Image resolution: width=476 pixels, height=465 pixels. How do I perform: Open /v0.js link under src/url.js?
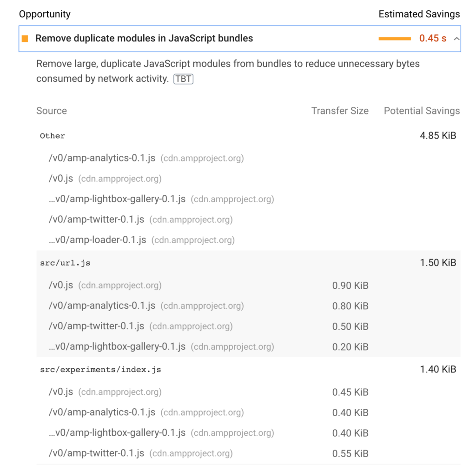click(x=61, y=285)
